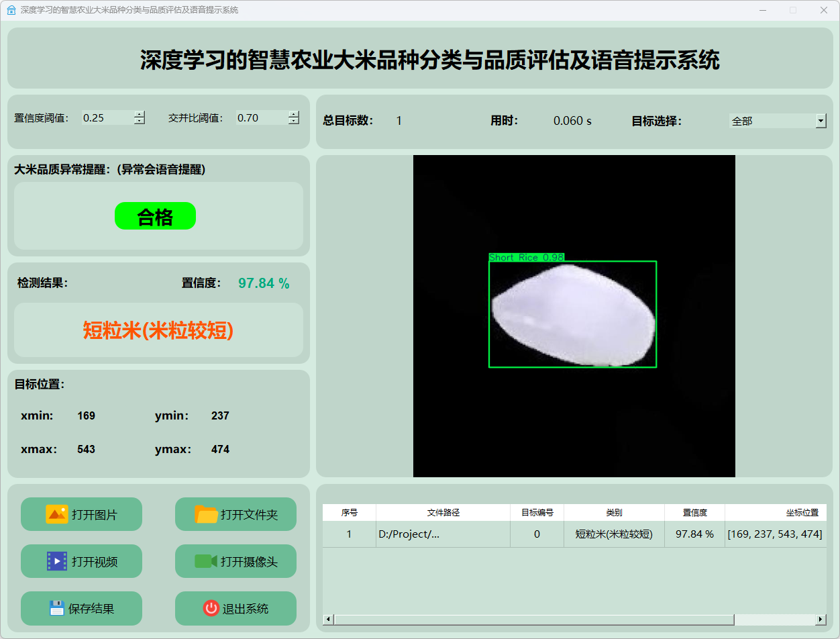Click the 文件路径 column header
This screenshot has height=639, width=840.
[443, 512]
